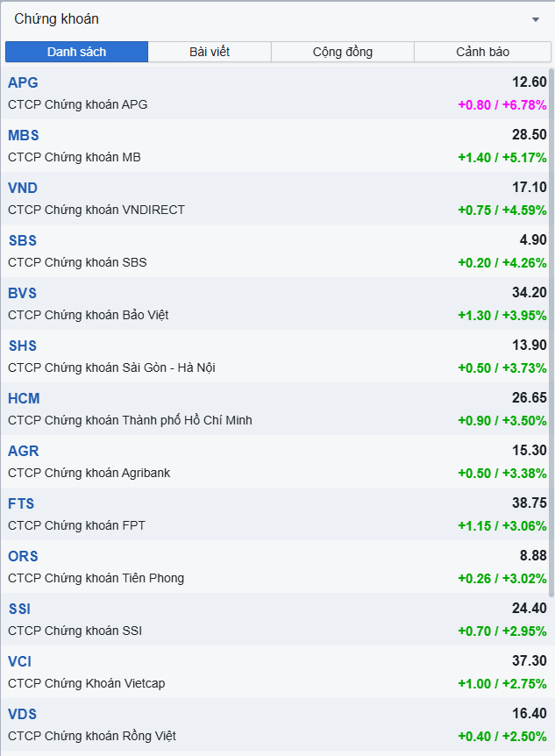Click the MBS ticker symbol

[24, 135]
